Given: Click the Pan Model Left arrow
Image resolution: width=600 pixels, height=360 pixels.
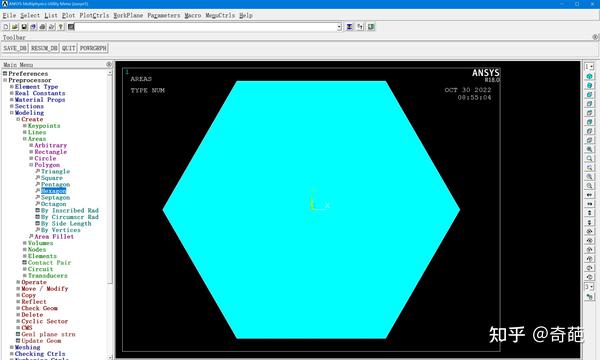Looking at the screenshot, I should pyautogui.click(x=589, y=195).
